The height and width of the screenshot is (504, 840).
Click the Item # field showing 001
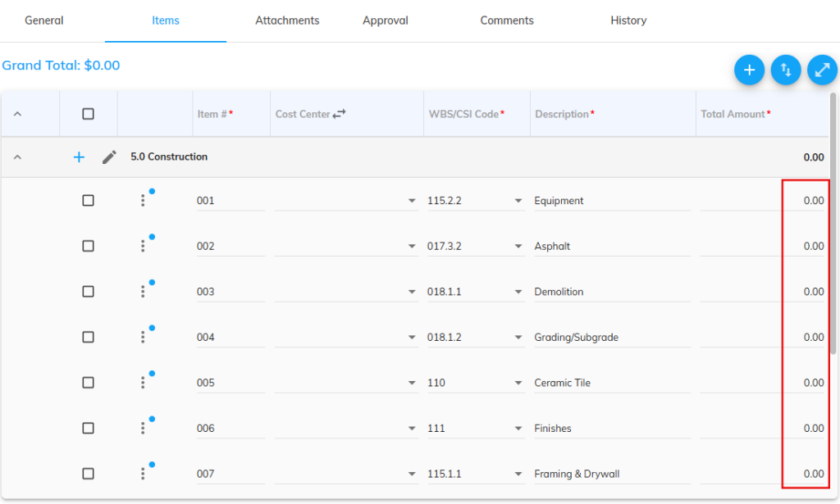tap(231, 201)
